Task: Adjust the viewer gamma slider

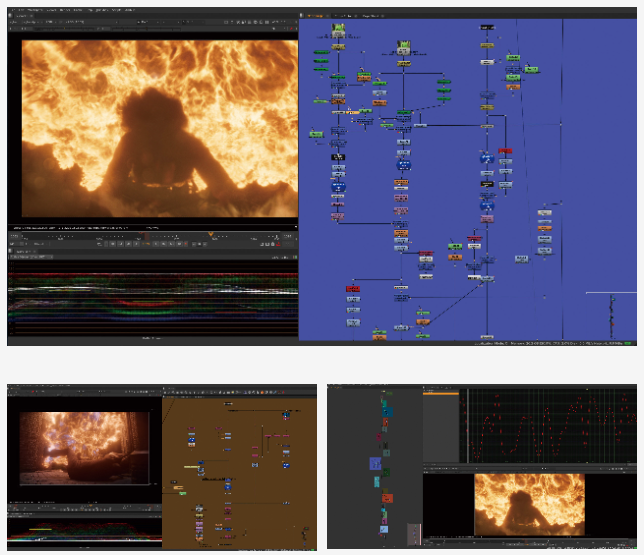Action: [x=146, y=29]
